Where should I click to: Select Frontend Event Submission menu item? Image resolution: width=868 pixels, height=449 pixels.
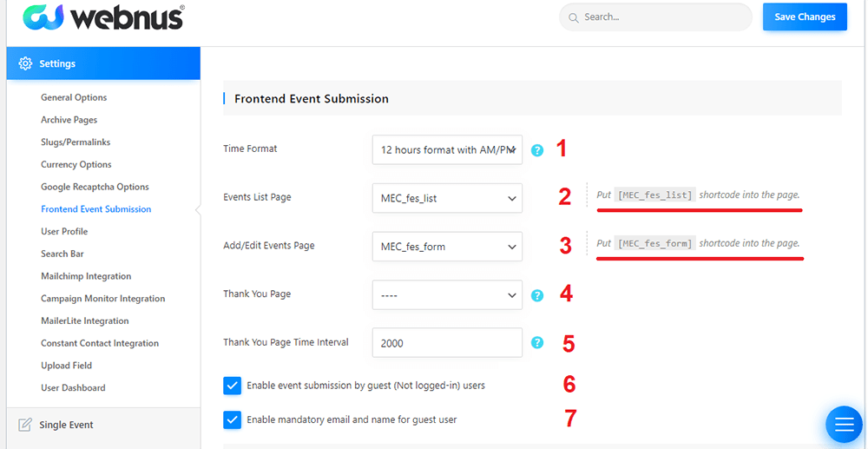point(95,209)
